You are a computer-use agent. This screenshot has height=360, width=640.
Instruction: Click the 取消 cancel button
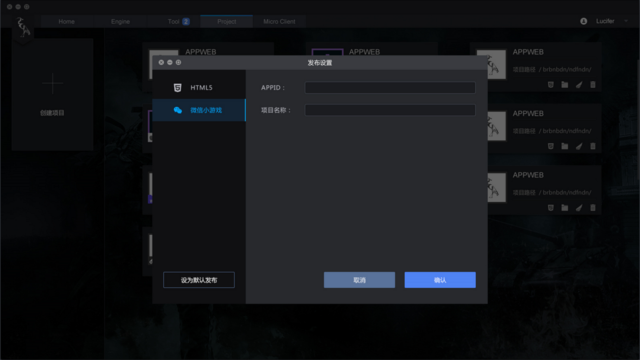pos(359,280)
